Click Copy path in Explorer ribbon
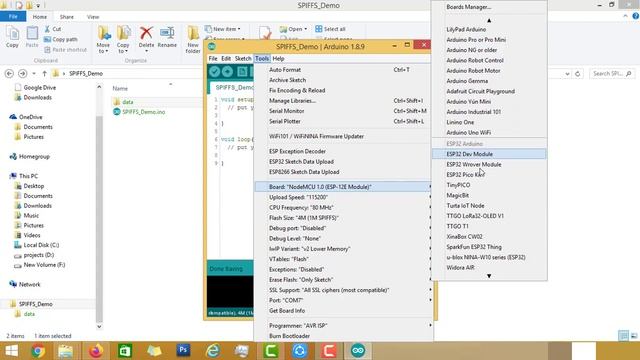Screen dimensions: 640x360 click(x=60, y=39)
